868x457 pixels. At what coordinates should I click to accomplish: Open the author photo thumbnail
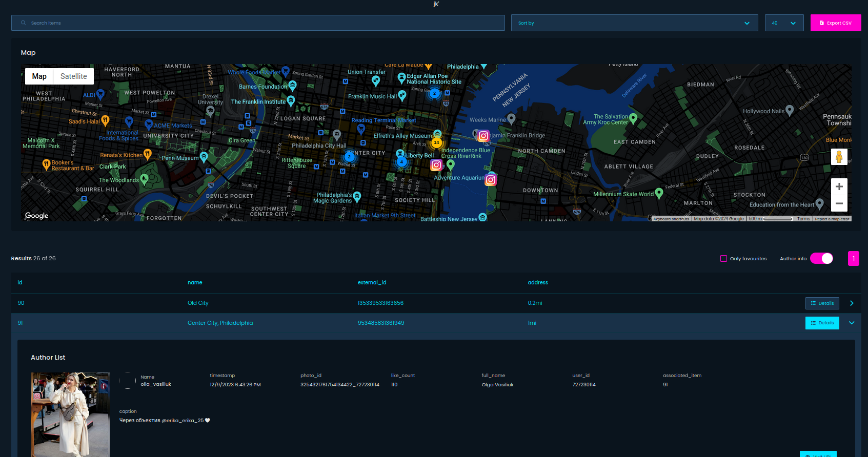click(70, 414)
